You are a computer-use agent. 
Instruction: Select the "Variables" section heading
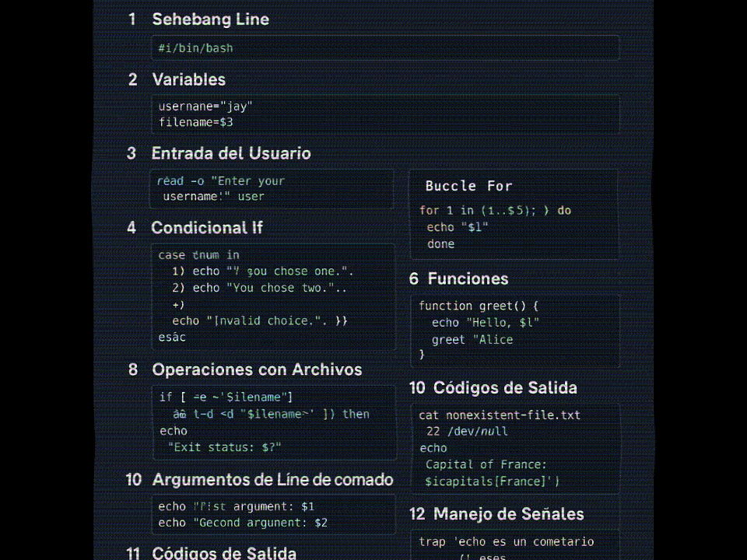(x=188, y=79)
